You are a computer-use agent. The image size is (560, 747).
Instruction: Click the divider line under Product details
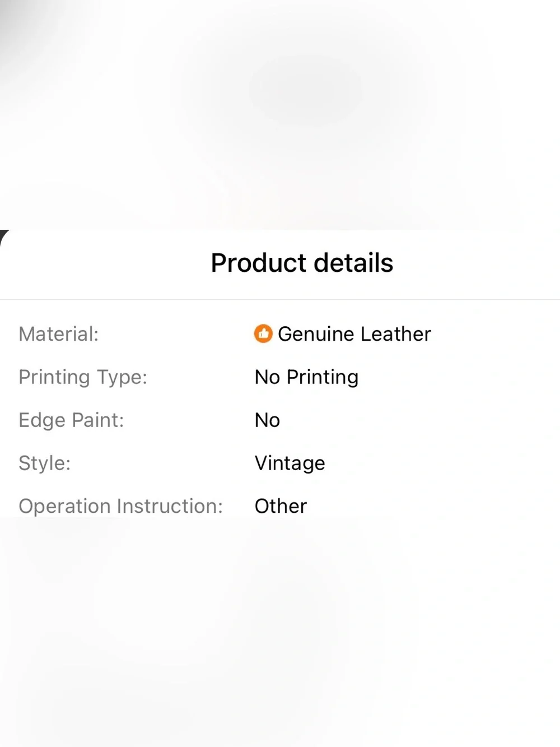(280, 299)
